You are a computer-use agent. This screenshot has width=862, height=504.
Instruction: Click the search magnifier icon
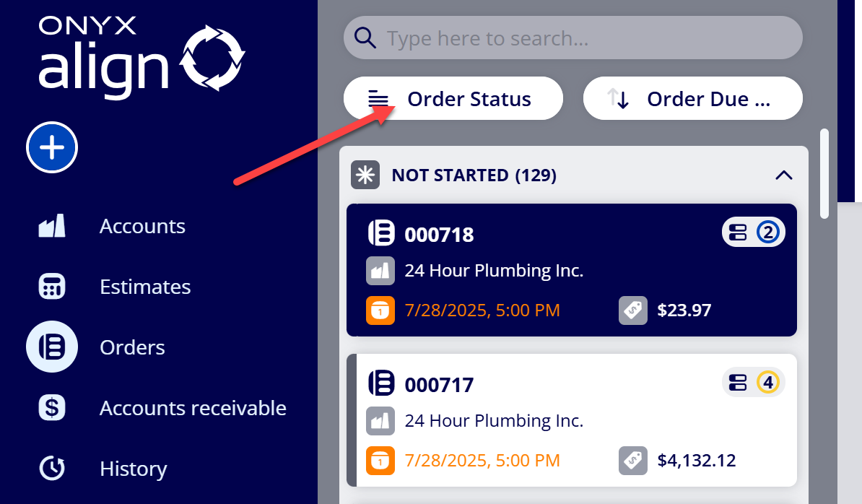click(365, 38)
